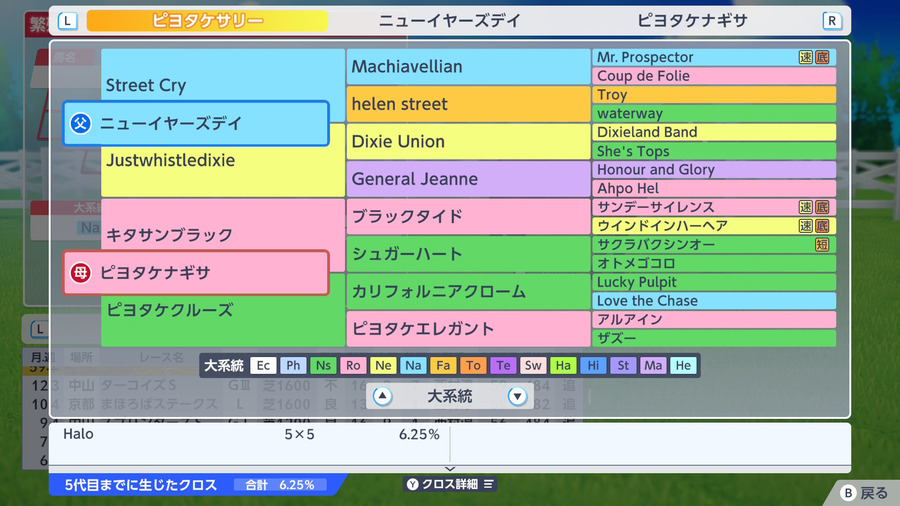This screenshot has height=506, width=900.
Task: Select Dixieland Band ancestor row
Action: (714, 132)
